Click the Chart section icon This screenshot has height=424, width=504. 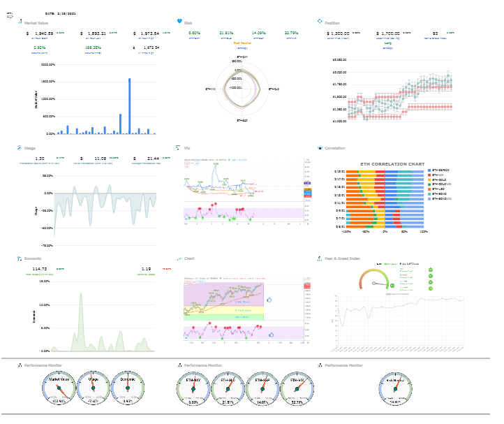tap(179, 258)
